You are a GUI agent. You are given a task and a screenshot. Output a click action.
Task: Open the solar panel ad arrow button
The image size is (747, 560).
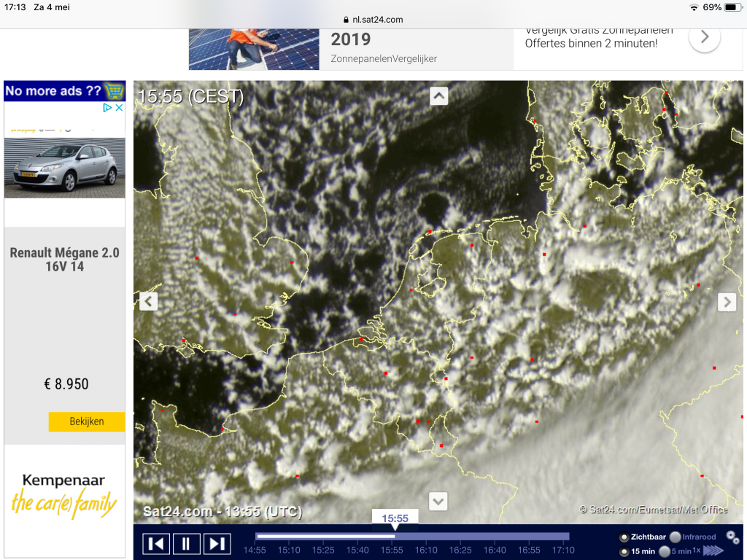tap(705, 36)
